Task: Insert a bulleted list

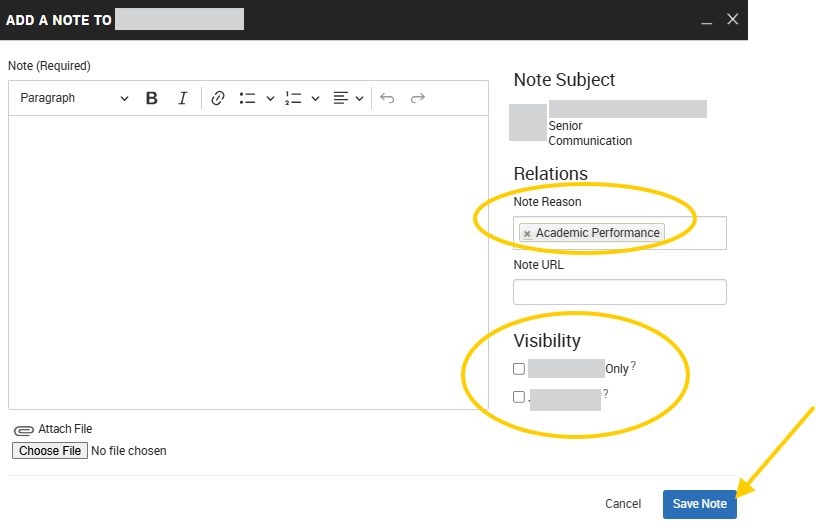Action: point(247,98)
